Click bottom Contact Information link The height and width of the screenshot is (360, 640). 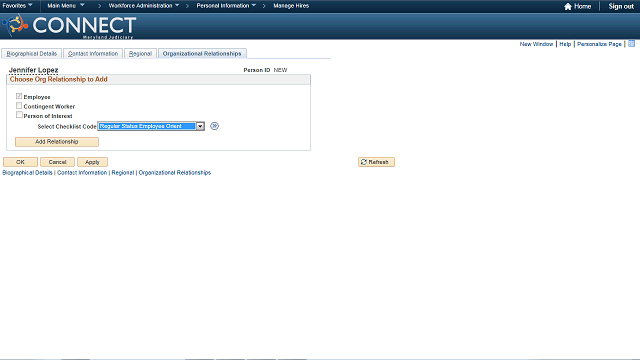point(82,173)
